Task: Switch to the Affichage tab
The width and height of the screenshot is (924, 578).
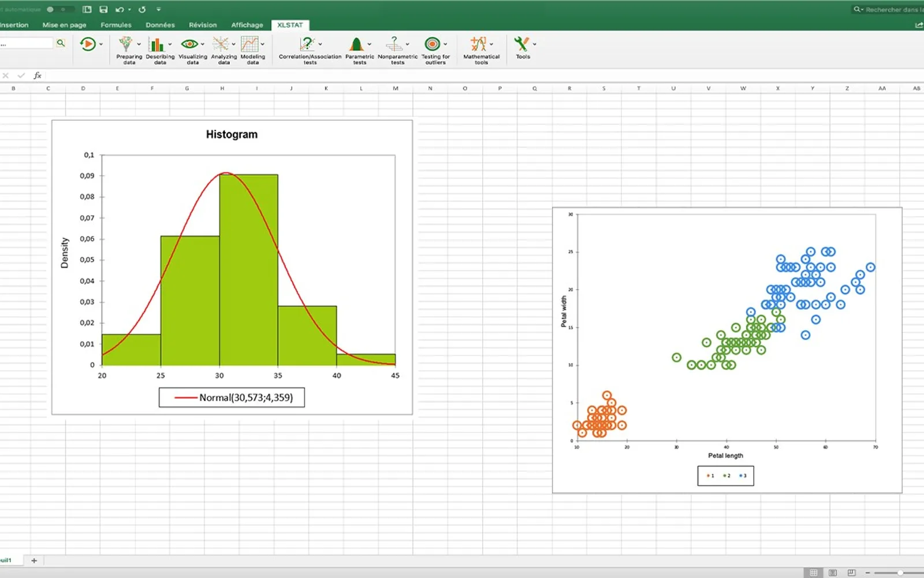Action: [x=247, y=25]
